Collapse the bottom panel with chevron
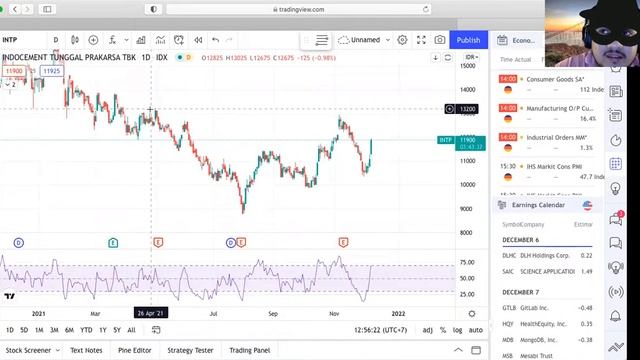The image size is (640, 360). pyautogui.click(x=458, y=350)
